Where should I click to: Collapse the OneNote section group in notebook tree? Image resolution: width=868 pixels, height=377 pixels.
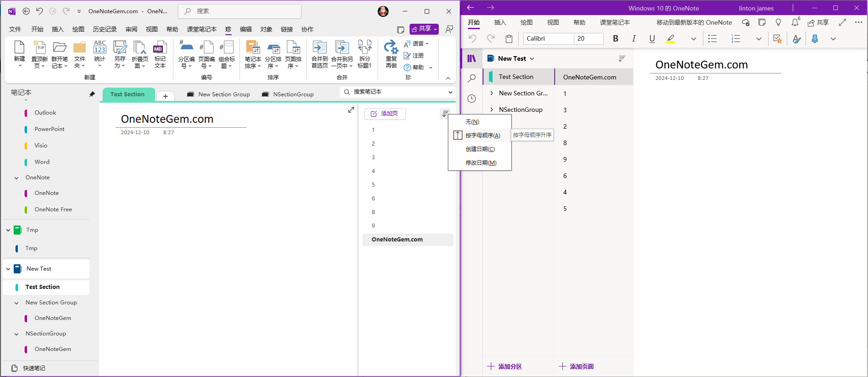click(16, 178)
